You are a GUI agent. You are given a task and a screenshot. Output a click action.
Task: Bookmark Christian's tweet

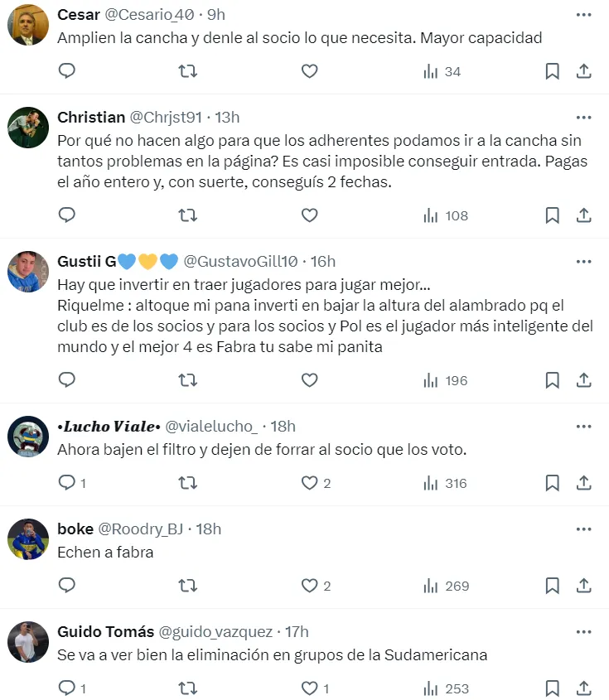tap(552, 215)
